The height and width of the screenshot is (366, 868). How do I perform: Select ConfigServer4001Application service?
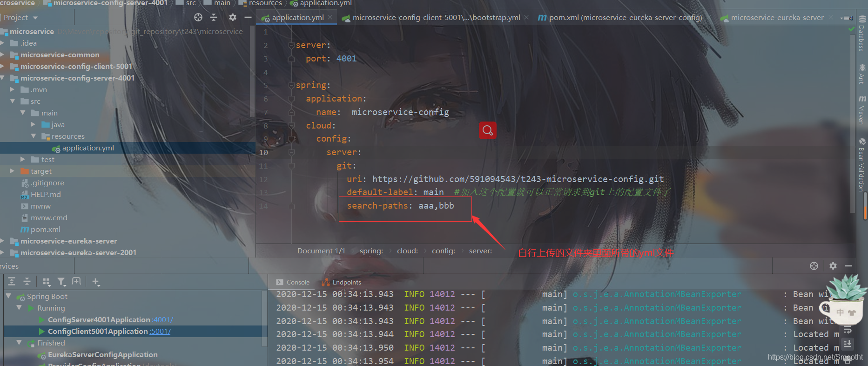pyautogui.click(x=99, y=319)
